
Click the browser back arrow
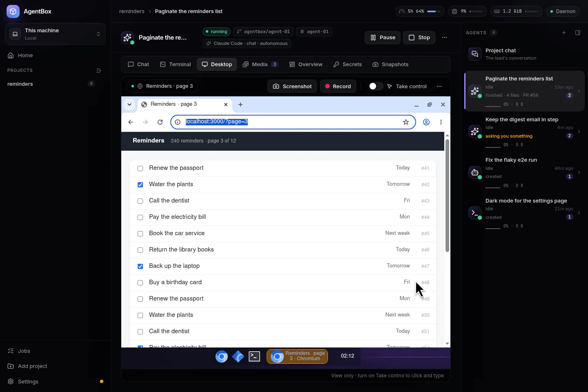131,122
